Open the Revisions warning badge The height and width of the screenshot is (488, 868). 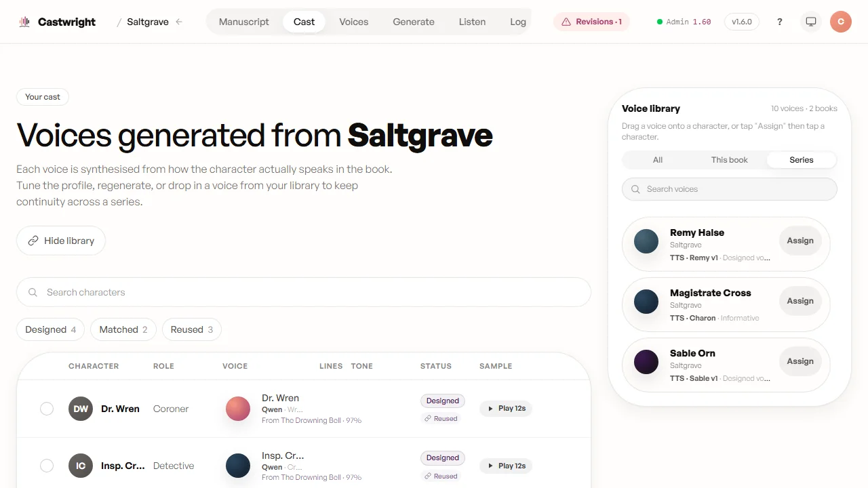click(591, 22)
